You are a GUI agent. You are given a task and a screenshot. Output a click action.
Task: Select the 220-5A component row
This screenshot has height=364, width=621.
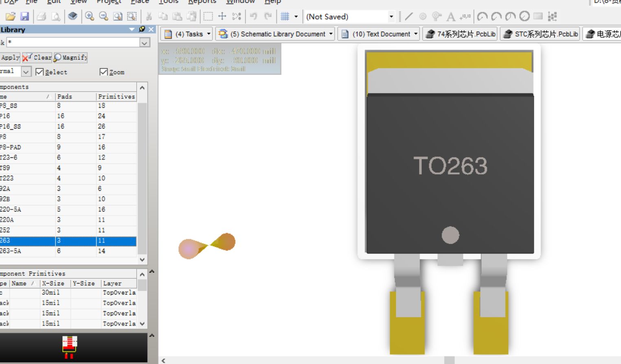coord(68,209)
